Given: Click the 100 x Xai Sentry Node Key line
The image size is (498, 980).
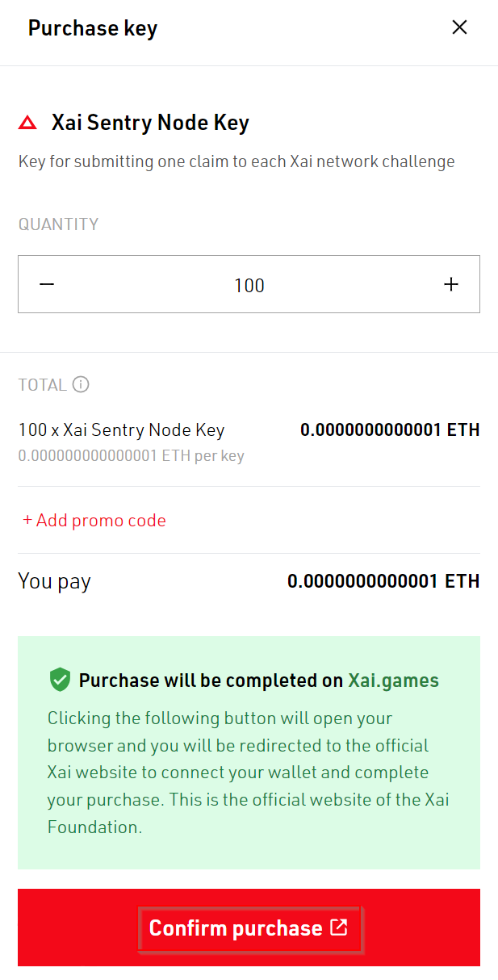Looking at the screenshot, I should (x=121, y=430).
